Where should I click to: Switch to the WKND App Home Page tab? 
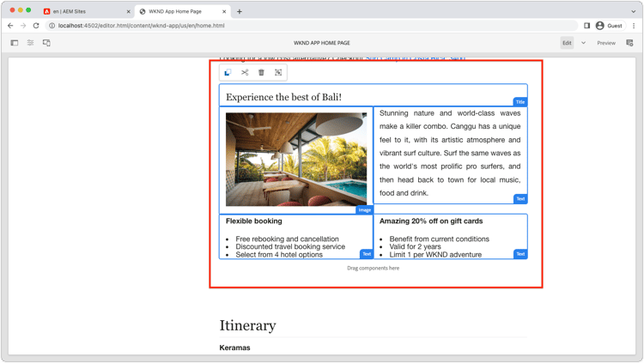182,11
